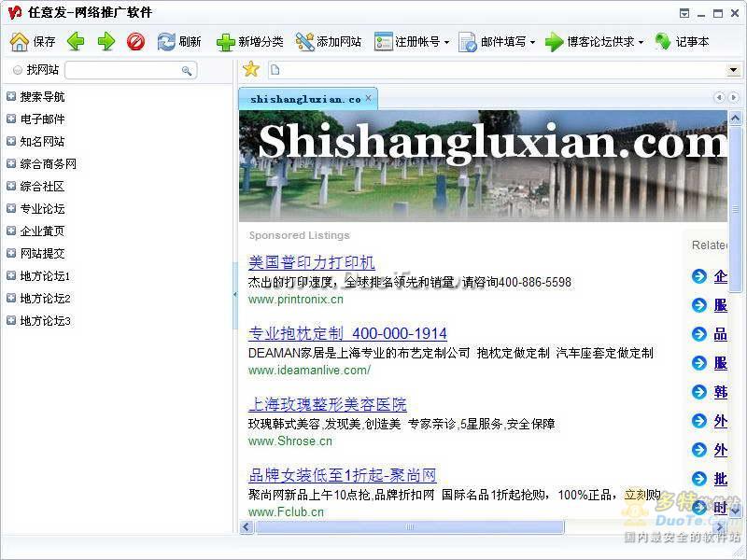This screenshot has width=747, height=560.
Task: Click the horizontal scrollbar thumb
Action: tap(410, 527)
